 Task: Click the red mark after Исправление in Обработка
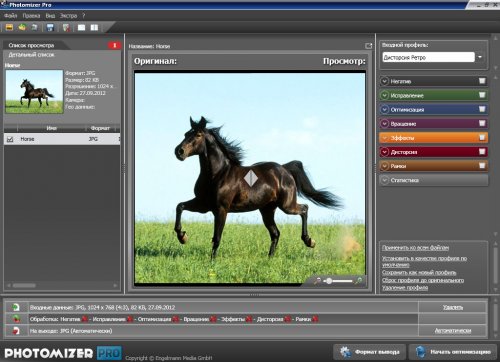[x=130, y=319]
